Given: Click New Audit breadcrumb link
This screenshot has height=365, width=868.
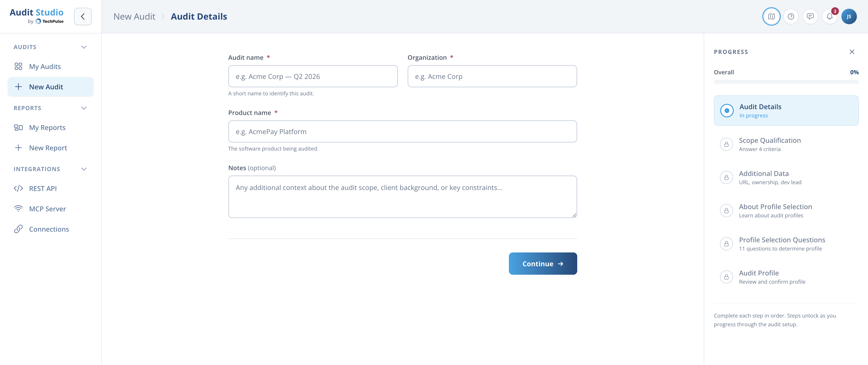Looking at the screenshot, I should 134,16.
